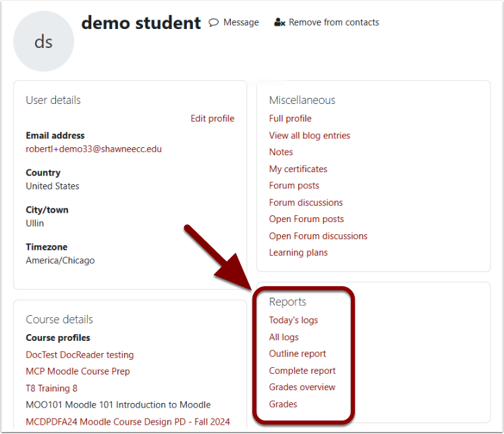The height and width of the screenshot is (434, 504).
Task: Open DocTest DocReader testing course profile
Action: coord(80,355)
